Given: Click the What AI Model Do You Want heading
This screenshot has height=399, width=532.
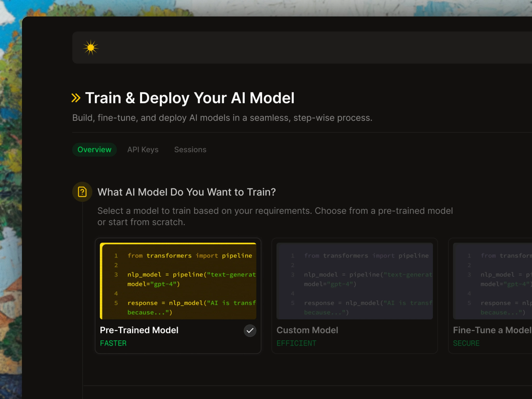Looking at the screenshot, I should 187,192.
